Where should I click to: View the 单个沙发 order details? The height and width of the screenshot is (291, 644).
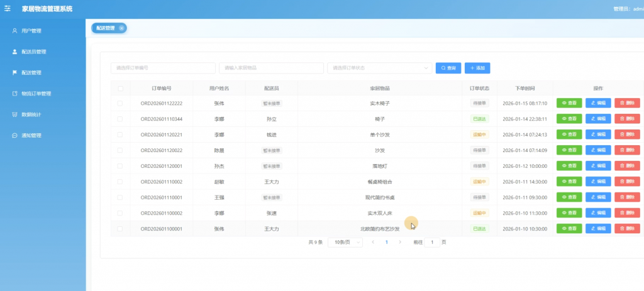(569, 135)
